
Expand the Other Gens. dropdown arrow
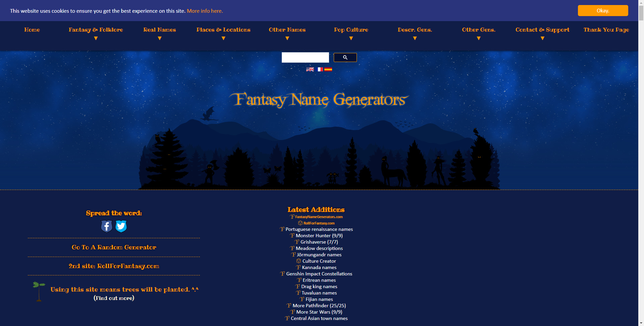point(479,39)
